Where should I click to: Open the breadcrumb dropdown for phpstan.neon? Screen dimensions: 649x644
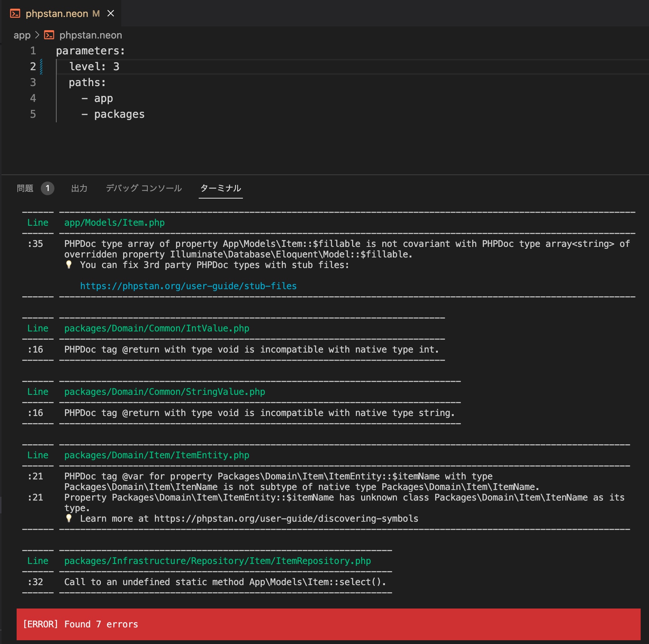[x=91, y=35]
